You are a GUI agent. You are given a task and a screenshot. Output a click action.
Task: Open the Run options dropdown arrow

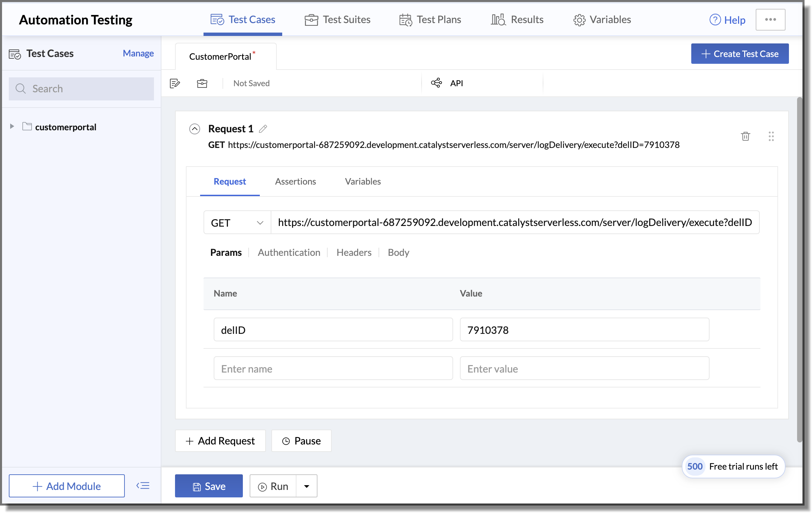click(x=307, y=486)
